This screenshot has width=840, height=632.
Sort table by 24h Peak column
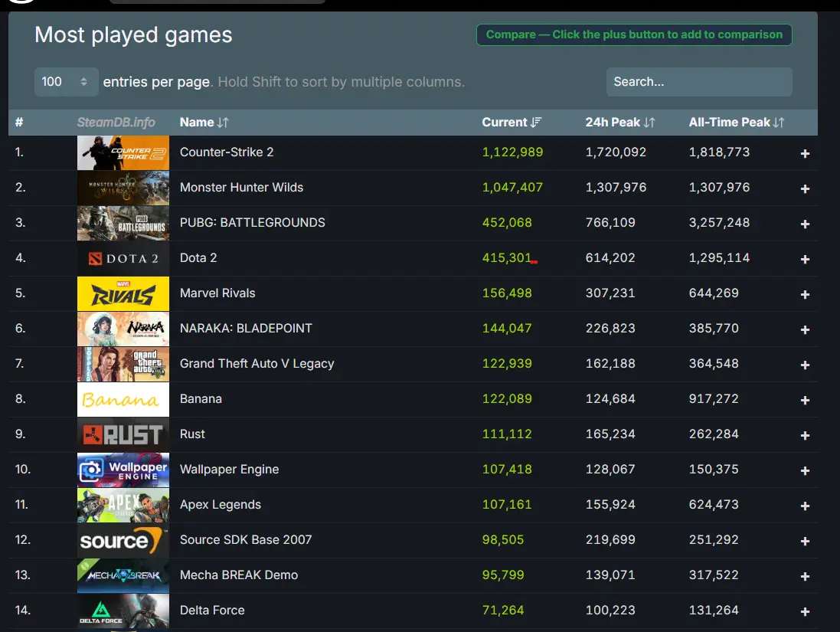(x=619, y=123)
